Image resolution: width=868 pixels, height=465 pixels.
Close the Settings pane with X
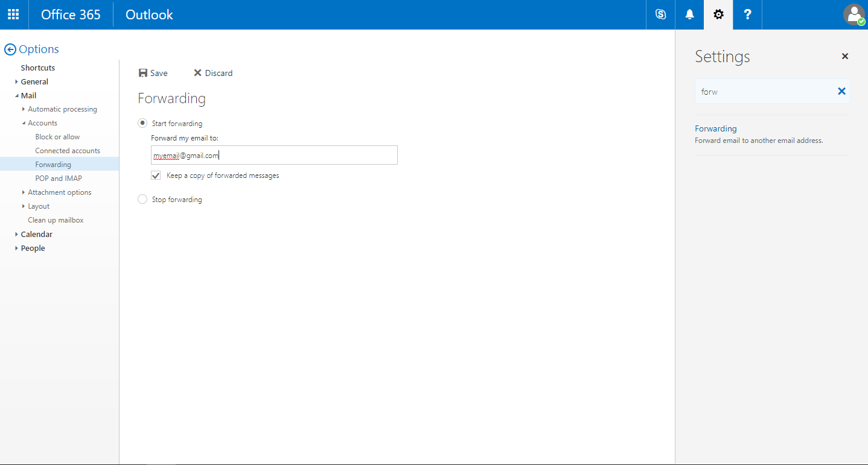845,56
